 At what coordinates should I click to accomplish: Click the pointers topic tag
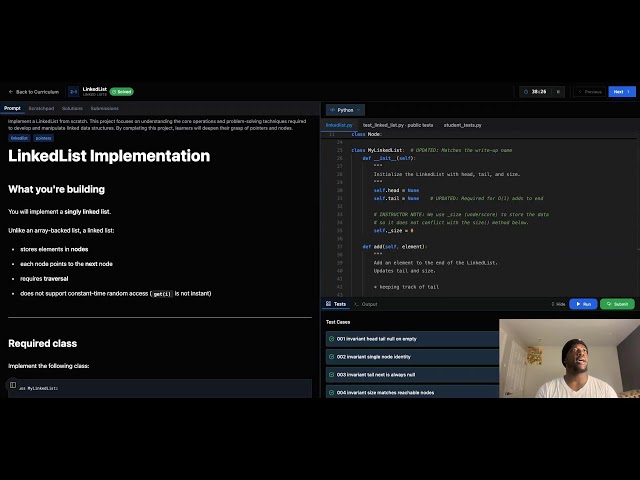[x=43, y=138]
